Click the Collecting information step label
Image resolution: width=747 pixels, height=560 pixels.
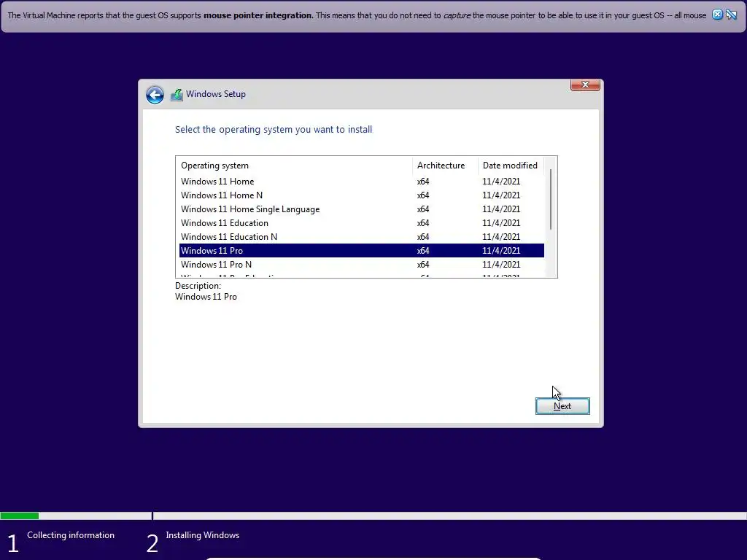click(71, 535)
